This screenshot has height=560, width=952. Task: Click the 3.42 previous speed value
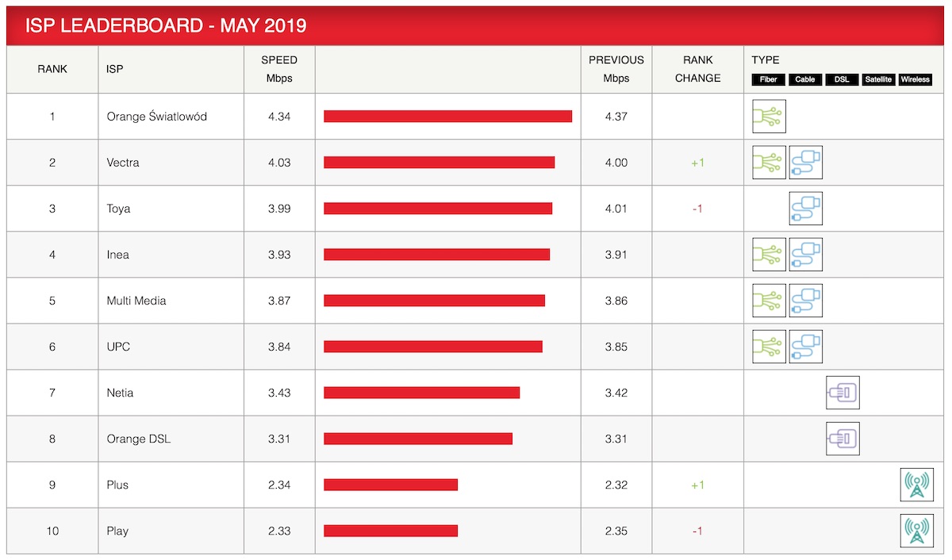[x=616, y=393]
